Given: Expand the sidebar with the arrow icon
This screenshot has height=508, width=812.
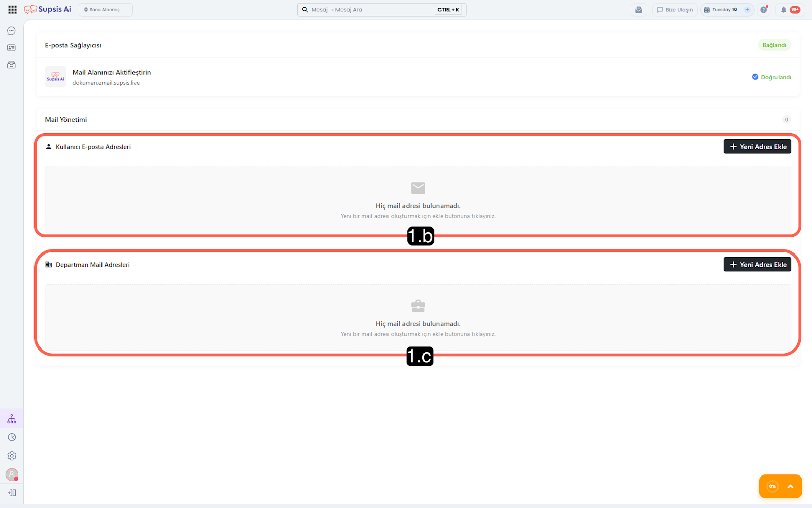Looking at the screenshot, I should click(x=12, y=493).
